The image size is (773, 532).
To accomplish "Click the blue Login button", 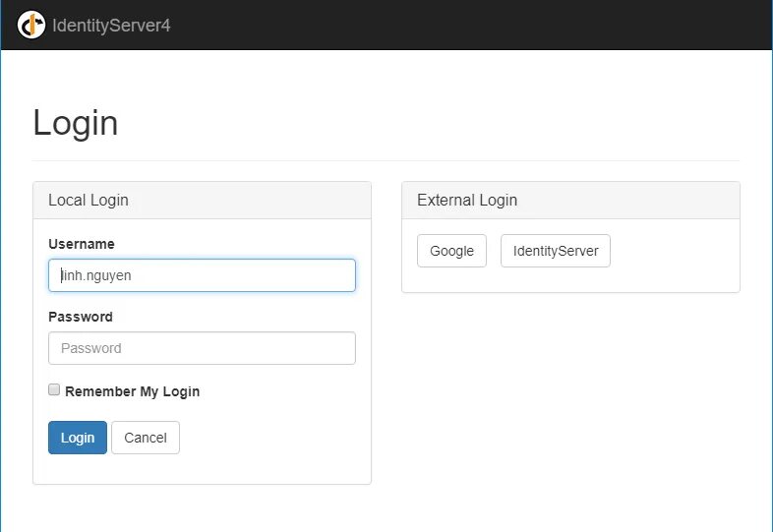I will 78,438.
